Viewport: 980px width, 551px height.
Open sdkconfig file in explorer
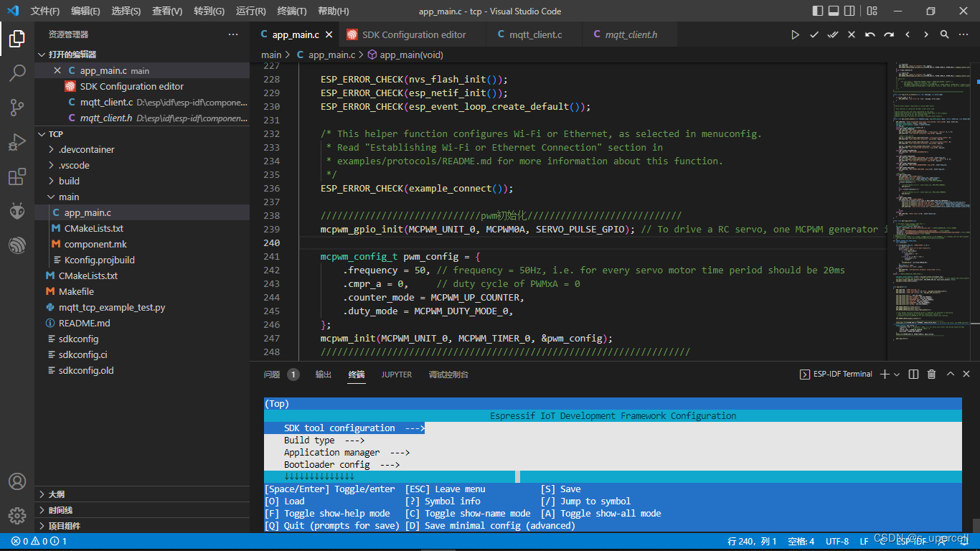coord(78,339)
